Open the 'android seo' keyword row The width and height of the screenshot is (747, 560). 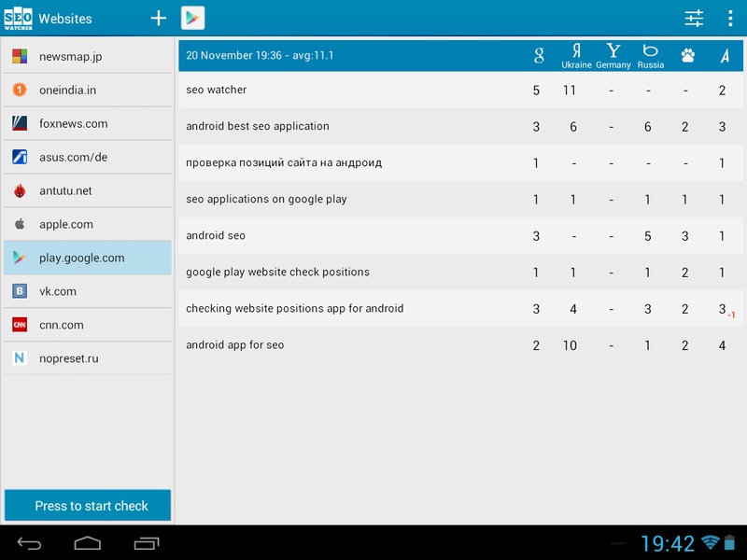click(x=460, y=235)
